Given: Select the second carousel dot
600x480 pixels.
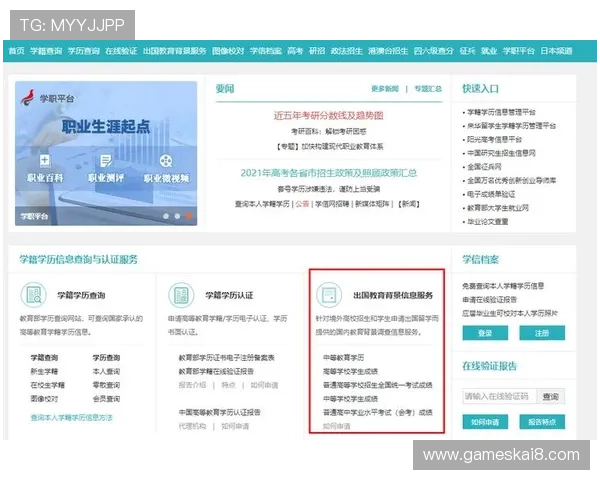Looking at the screenshot, I should click(177, 216).
